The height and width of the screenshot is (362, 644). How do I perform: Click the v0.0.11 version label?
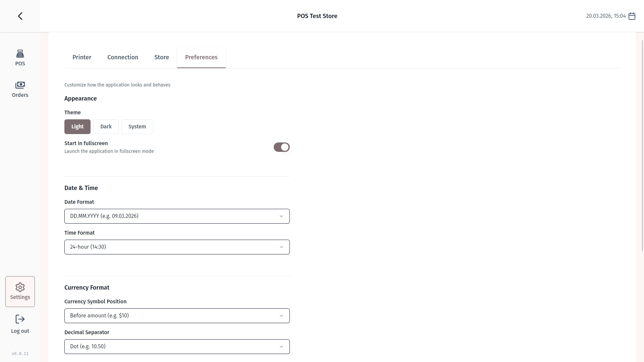click(20, 354)
